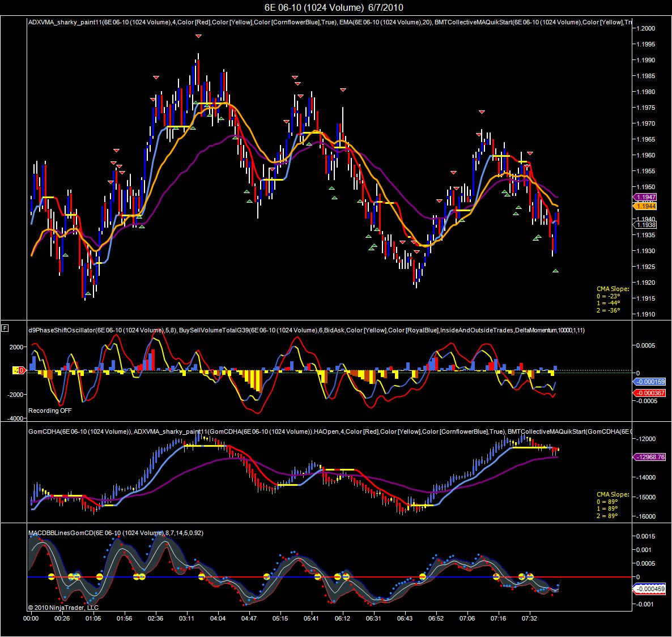672x637 pixels.
Task: Click the 04:04 time axis label
Action: tap(218, 618)
